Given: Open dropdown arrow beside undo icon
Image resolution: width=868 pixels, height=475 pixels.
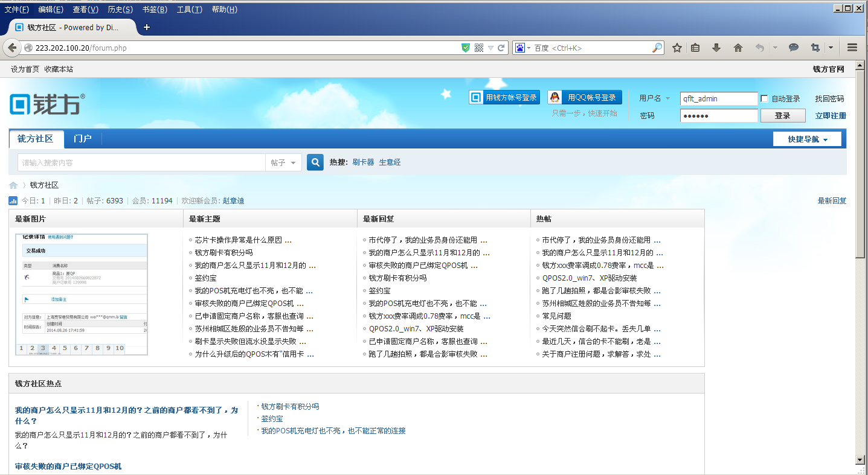Looking at the screenshot, I should 775,48.
